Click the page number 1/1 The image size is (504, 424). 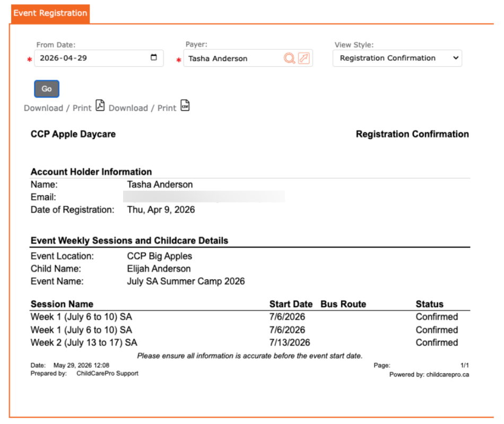point(465,366)
